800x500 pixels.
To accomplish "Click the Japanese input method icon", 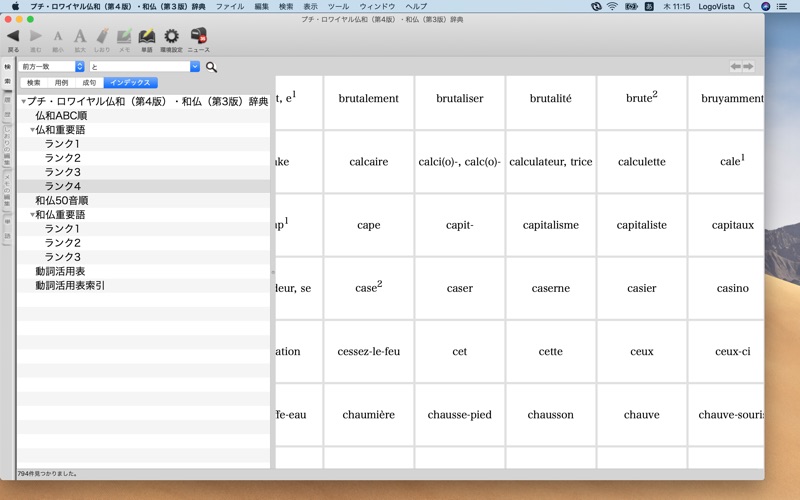I will tap(649, 6).
